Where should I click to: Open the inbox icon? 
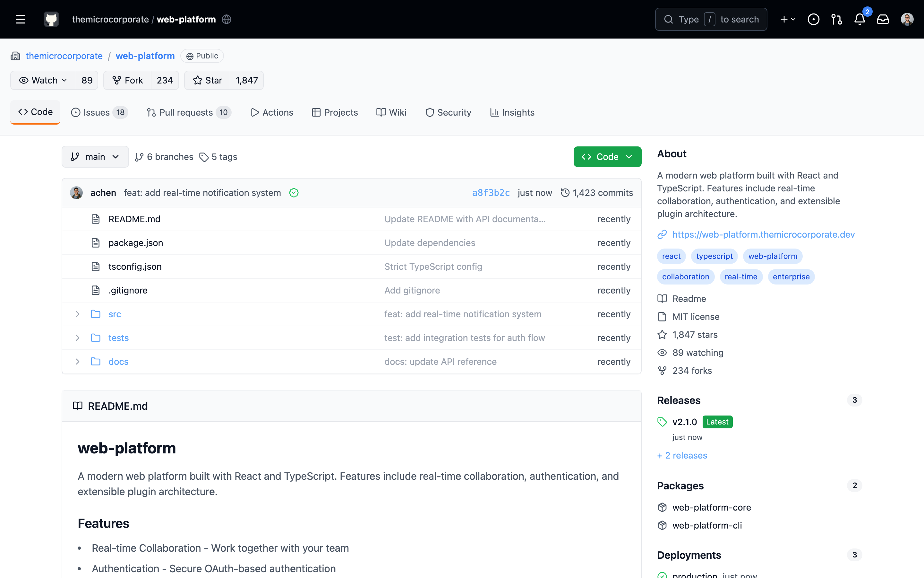point(883,19)
